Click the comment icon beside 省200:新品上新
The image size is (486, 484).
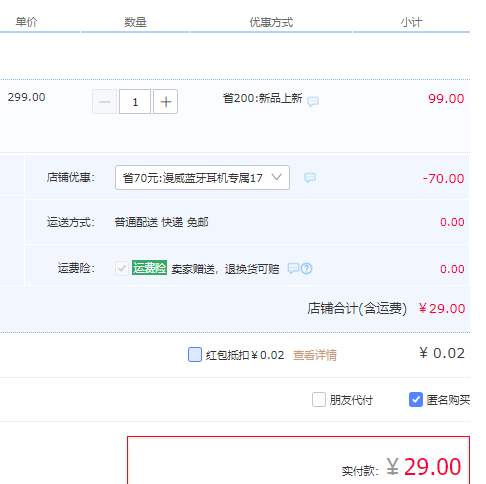coord(313,101)
